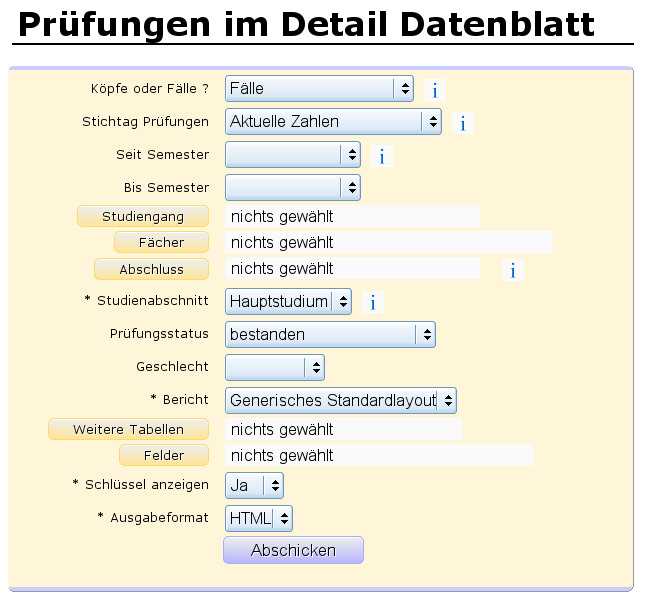Open the Fächer selection button
Image resolution: width=647 pixels, height=606 pixels.
tap(161, 242)
